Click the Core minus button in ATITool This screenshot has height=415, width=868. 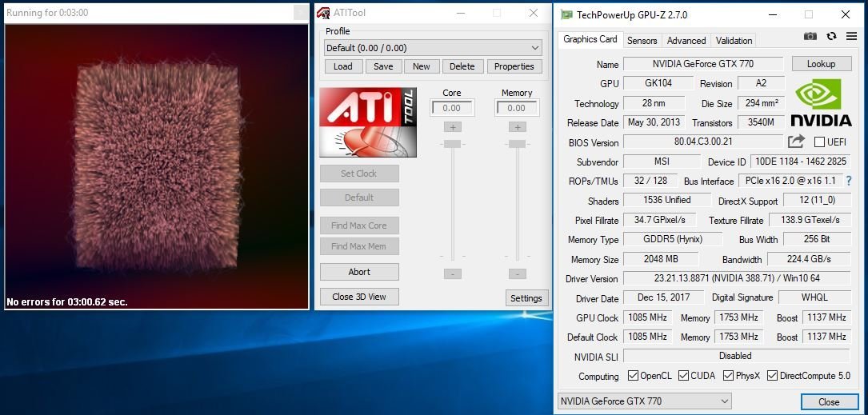point(452,274)
